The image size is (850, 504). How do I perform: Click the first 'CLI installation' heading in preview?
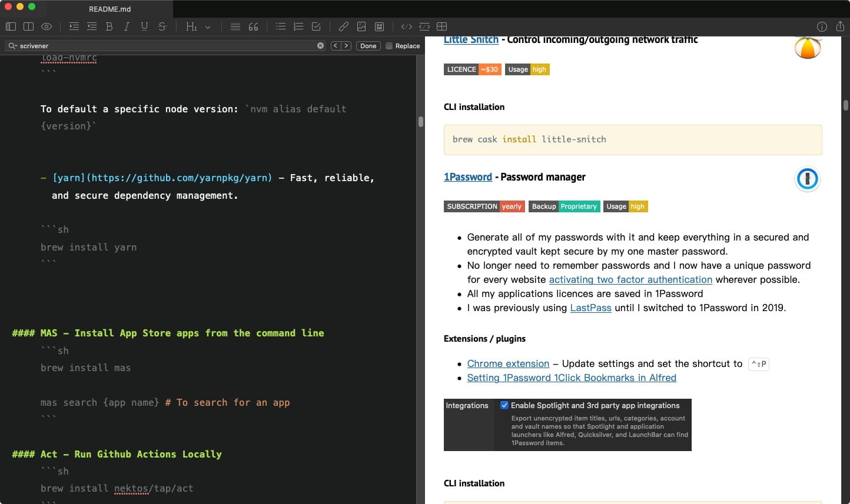pyautogui.click(x=474, y=107)
